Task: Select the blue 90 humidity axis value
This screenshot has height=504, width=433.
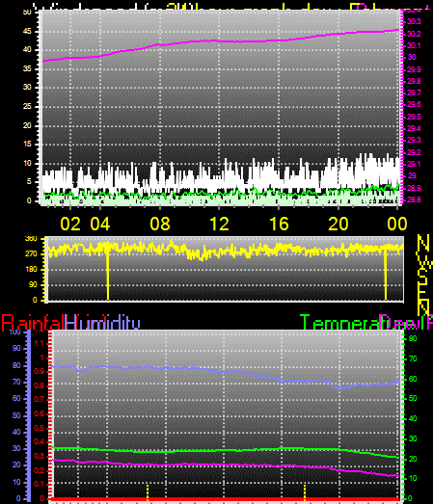Action: [x=16, y=348]
